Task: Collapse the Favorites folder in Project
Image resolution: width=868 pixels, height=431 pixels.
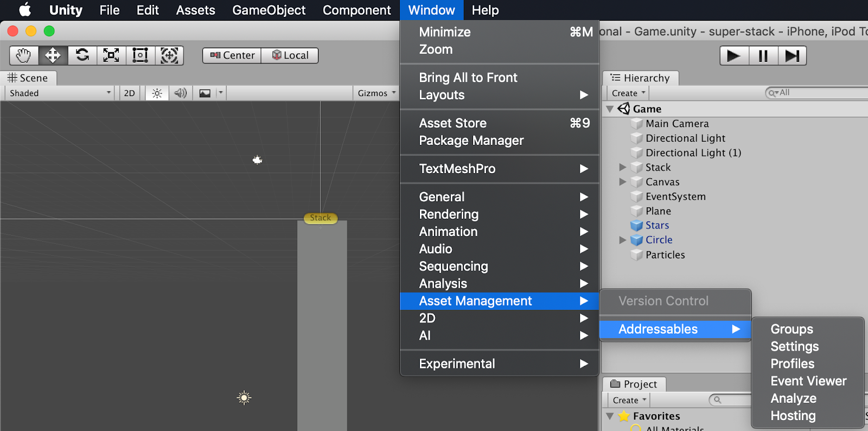Action: point(610,416)
